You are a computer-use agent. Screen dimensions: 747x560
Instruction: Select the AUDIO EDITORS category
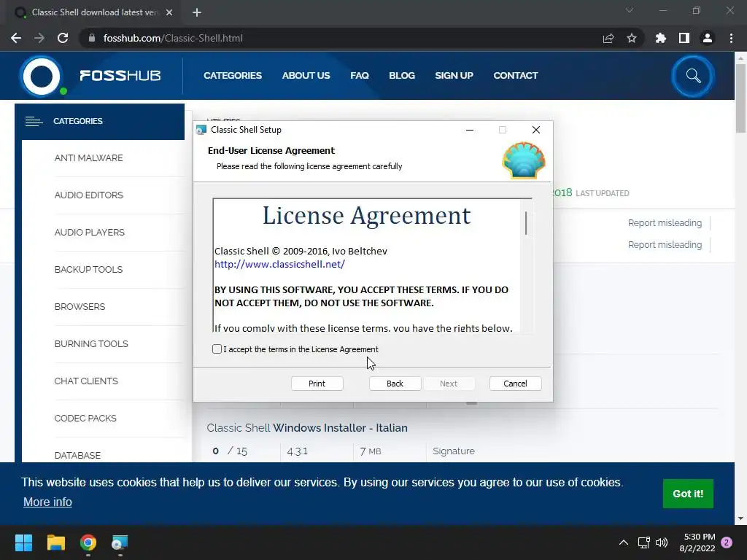point(88,195)
